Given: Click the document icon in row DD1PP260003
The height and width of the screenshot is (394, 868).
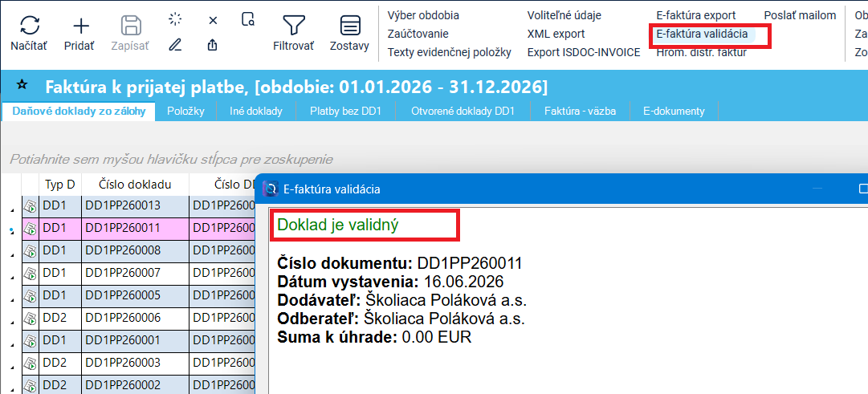Looking at the screenshot, I should [x=31, y=363].
